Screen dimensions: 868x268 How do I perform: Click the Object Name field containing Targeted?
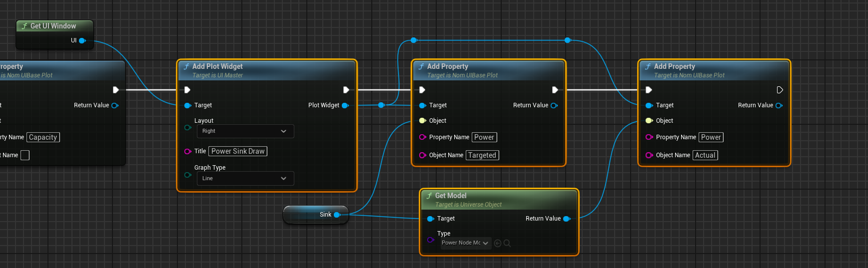point(482,155)
